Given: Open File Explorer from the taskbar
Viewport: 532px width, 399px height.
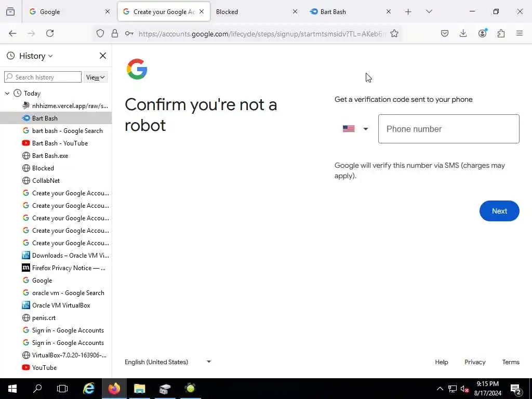Looking at the screenshot, I should [139, 389].
